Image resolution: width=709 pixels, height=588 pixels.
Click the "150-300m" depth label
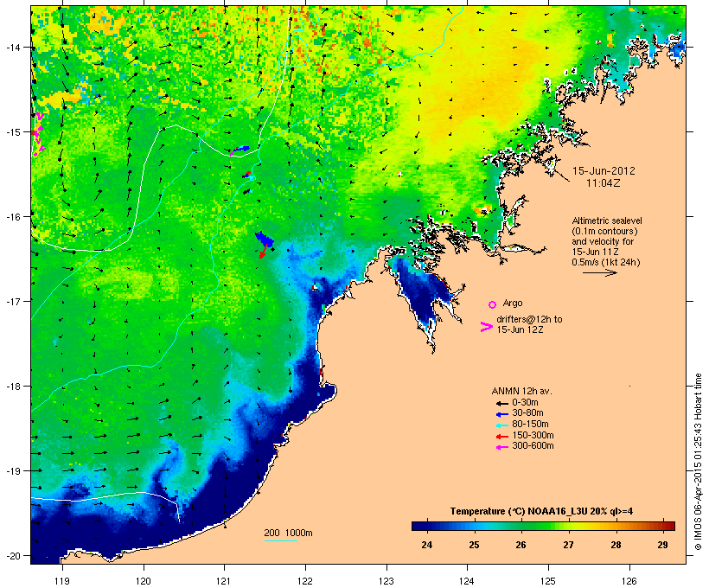(533, 435)
